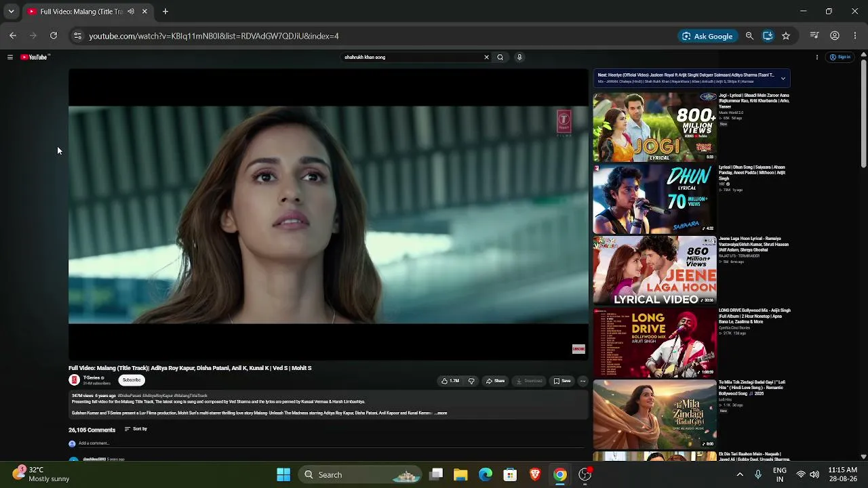Open the YouTube guide hamburger menu
Screen dimensions: 868x488
pos(10,58)
